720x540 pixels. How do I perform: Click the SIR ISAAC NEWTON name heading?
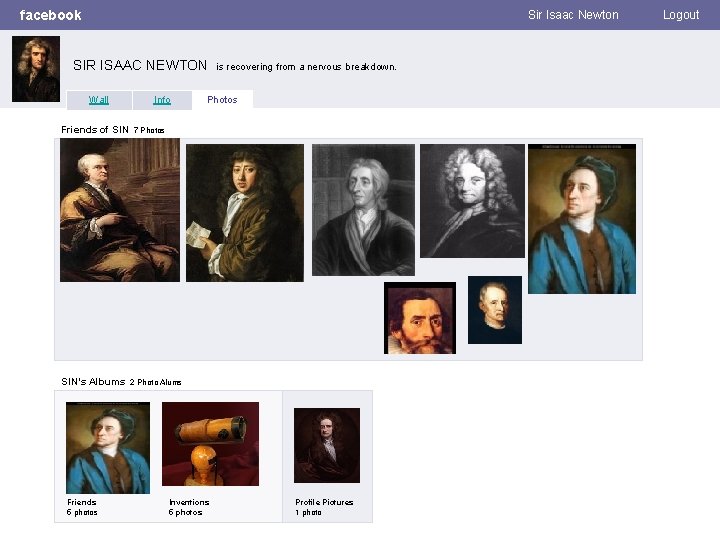click(140, 65)
